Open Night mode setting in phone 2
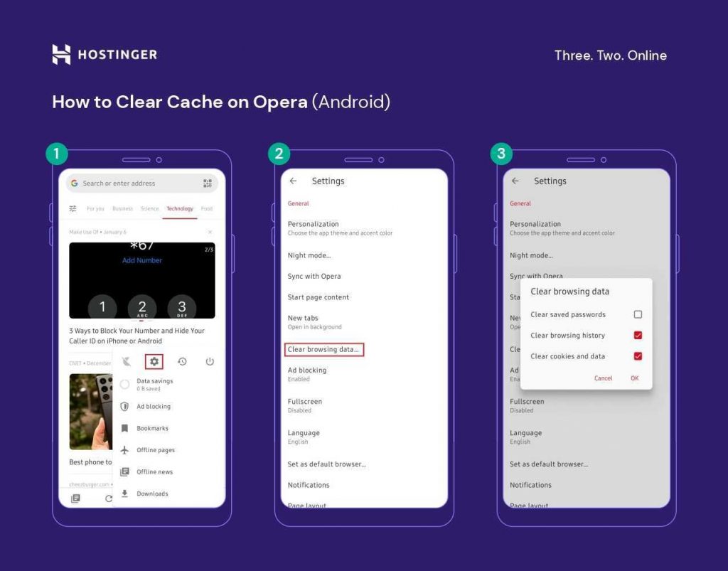Viewport: 728px width, 571px height. coord(309,255)
